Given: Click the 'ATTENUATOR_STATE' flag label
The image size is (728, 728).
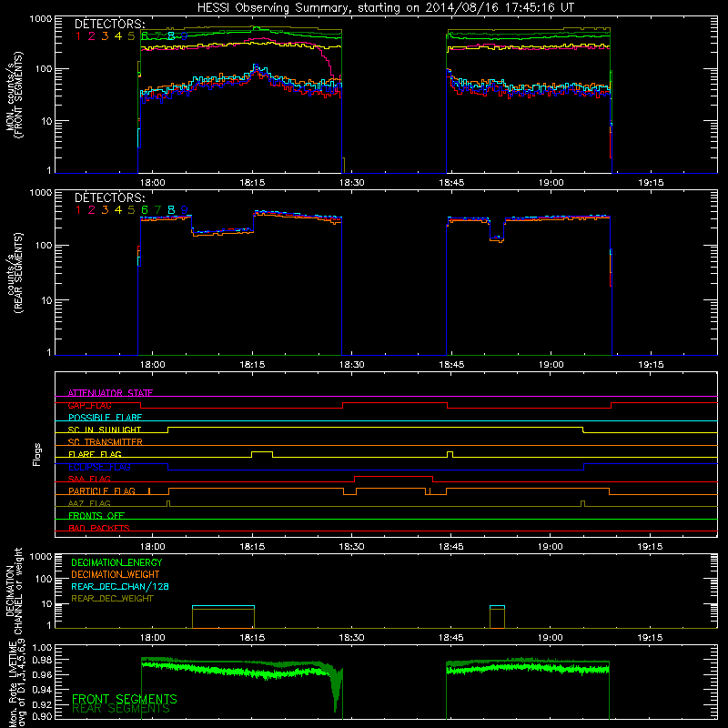Looking at the screenshot, I should [x=110, y=393].
